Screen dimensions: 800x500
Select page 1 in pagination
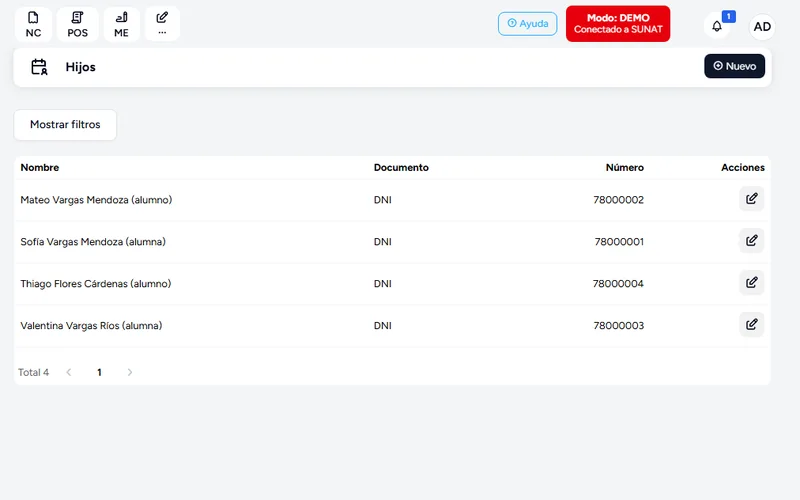pos(99,372)
